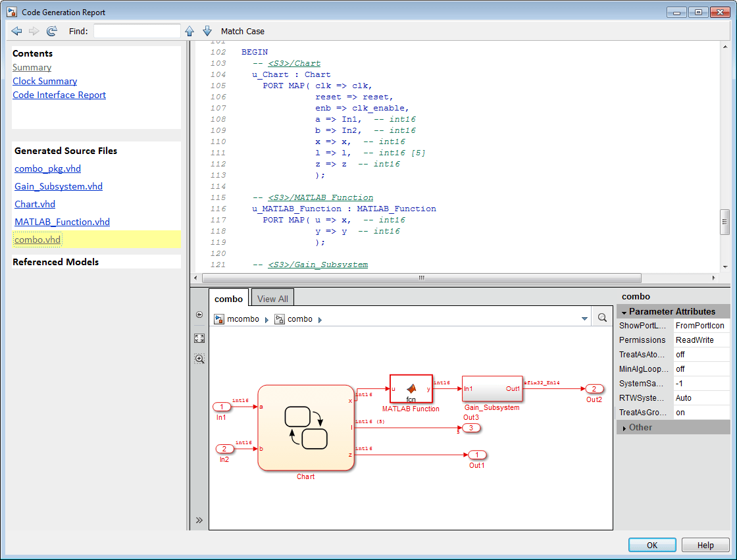Click the zoom magnifier icon in diagram sidebar
The height and width of the screenshot is (560, 737).
pos(199,359)
